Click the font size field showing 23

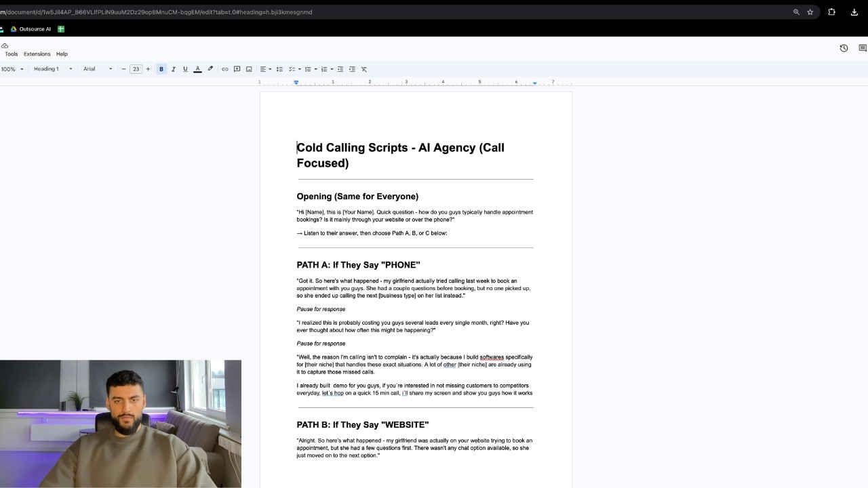coord(136,69)
